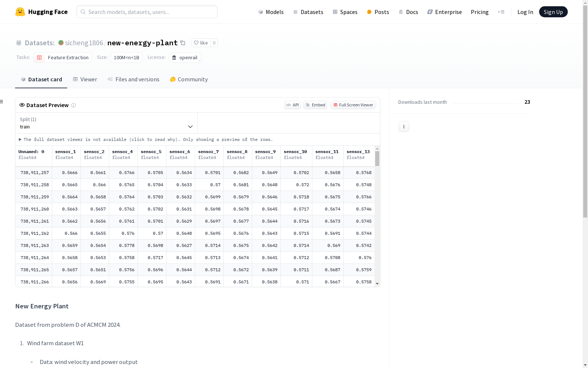Go to Spaces in the navigation

[345, 12]
